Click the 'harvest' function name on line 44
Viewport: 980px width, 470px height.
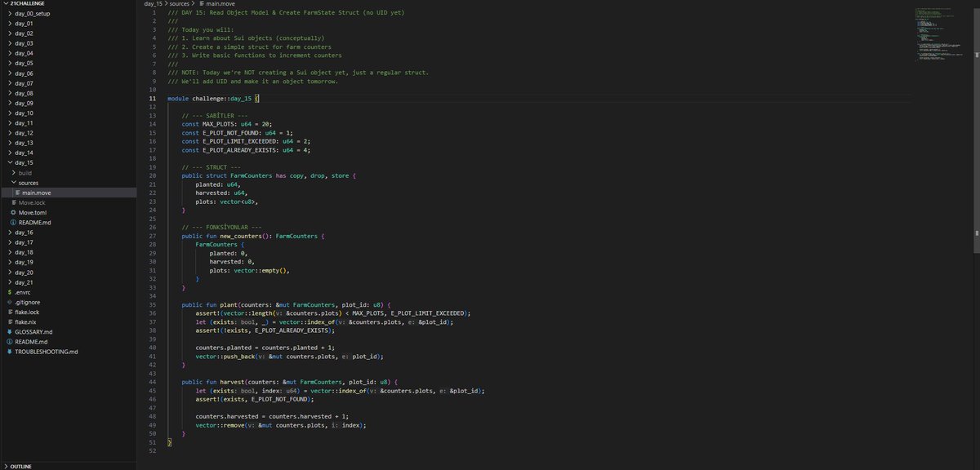coord(232,381)
